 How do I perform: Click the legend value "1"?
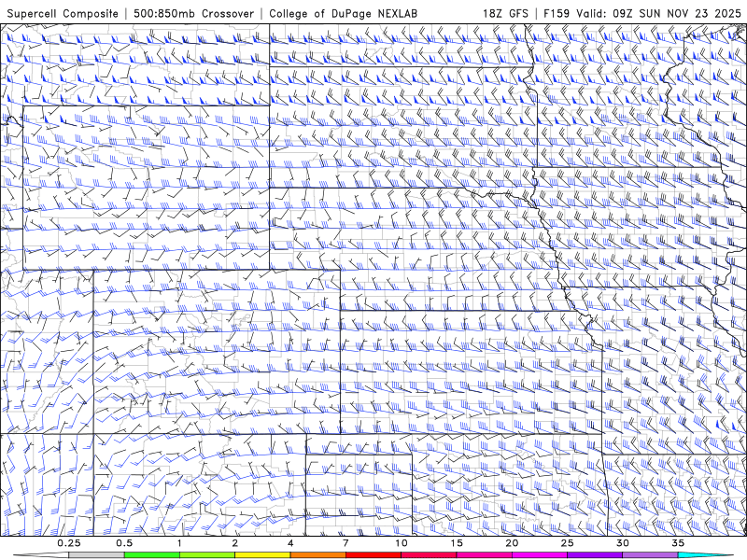pyautogui.click(x=179, y=543)
